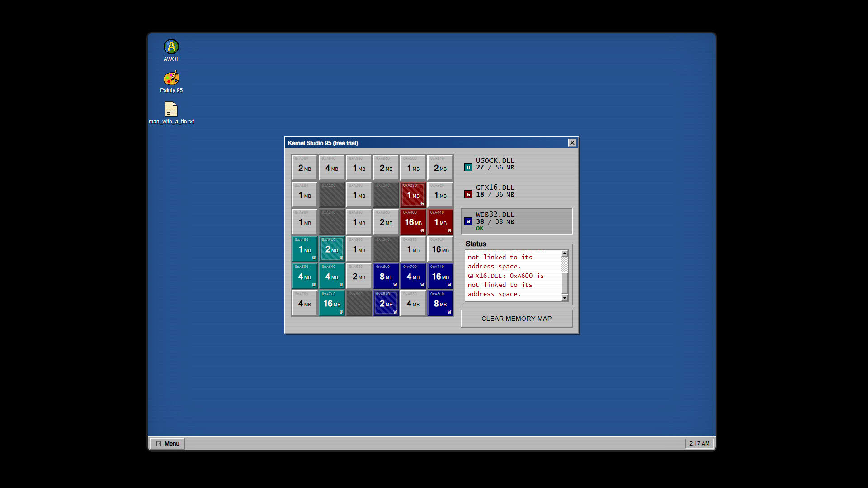
Task: Click blue WEB32 block 0xA740 (16 MB)
Action: pyautogui.click(x=440, y=276)
